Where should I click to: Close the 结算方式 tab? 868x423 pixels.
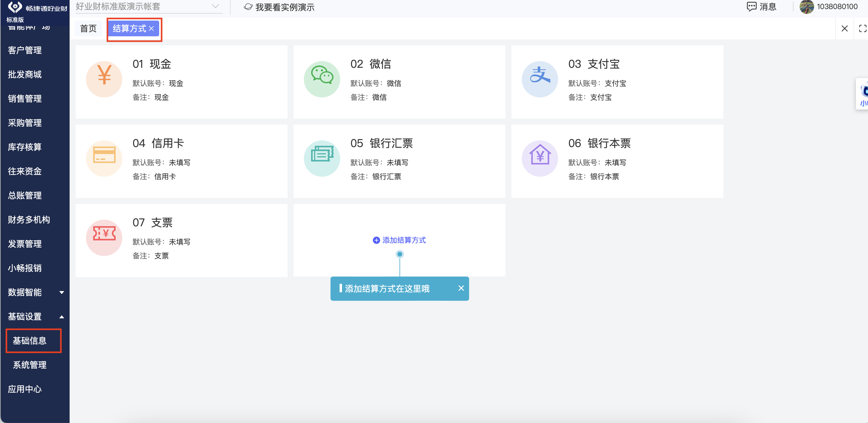pos(151,29)
